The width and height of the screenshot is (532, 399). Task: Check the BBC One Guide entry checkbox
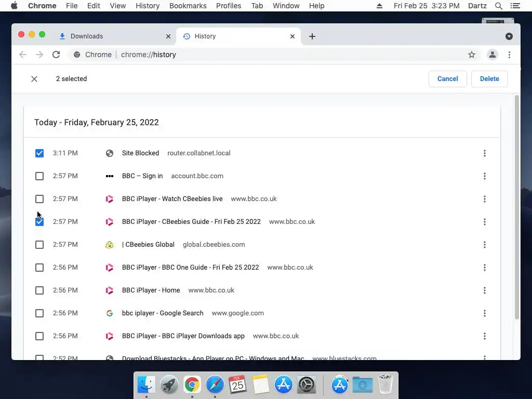pyautogui.click(x=39, y=268)
